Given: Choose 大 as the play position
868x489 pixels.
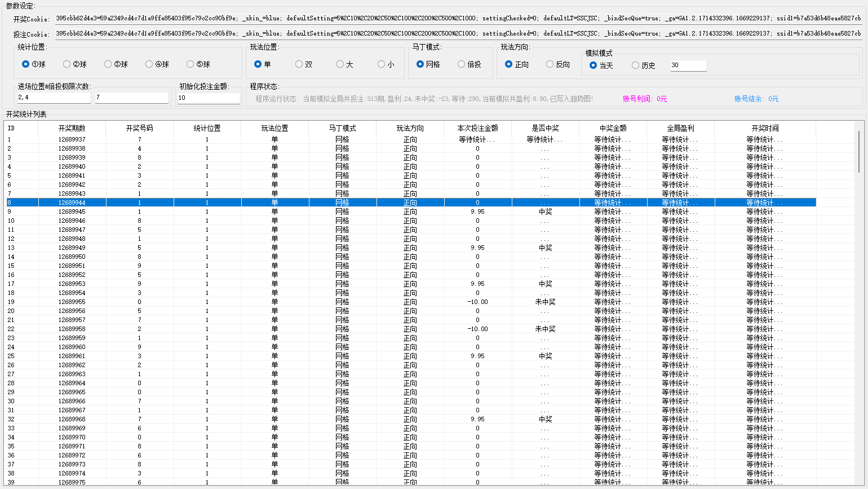Looking at the screenshot, I should (x=340, y=64).
